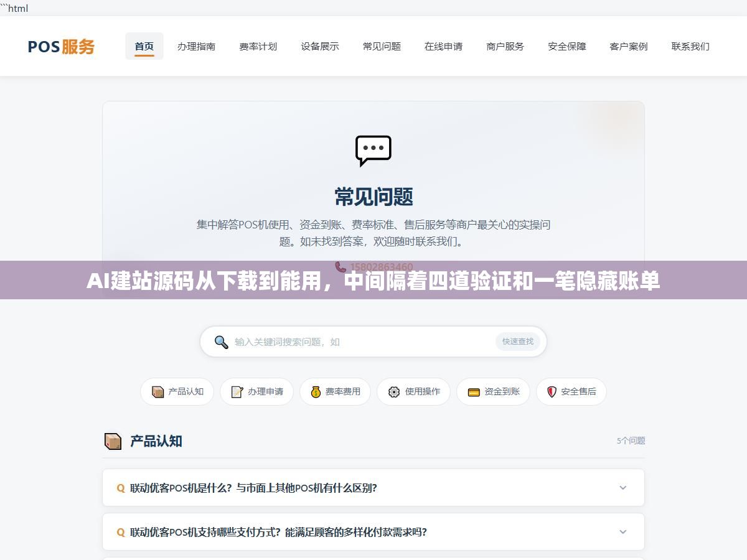The width and height of the screenshot is (747, 560).
Task: Click the 5个问题 count label
Action: (631, 441)
